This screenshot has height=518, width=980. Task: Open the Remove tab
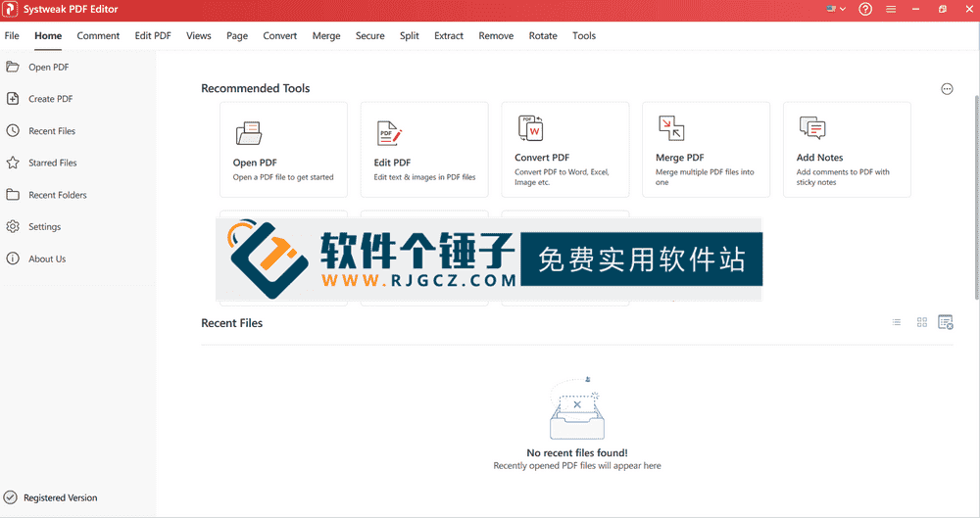(x=496, y=35)
